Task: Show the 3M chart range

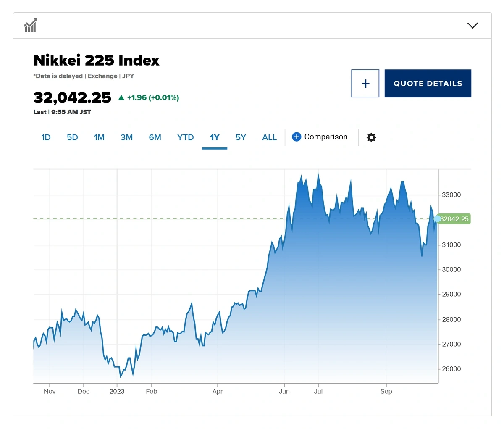Action: (x=126, y=137)
